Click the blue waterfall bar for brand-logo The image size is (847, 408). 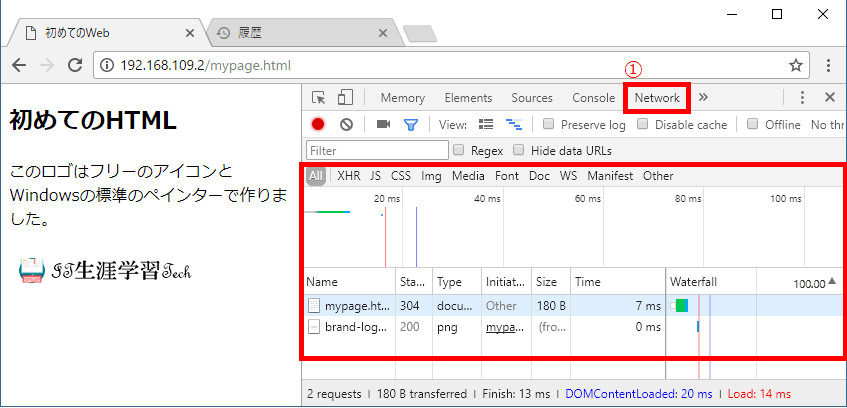[x=698, y=327]
